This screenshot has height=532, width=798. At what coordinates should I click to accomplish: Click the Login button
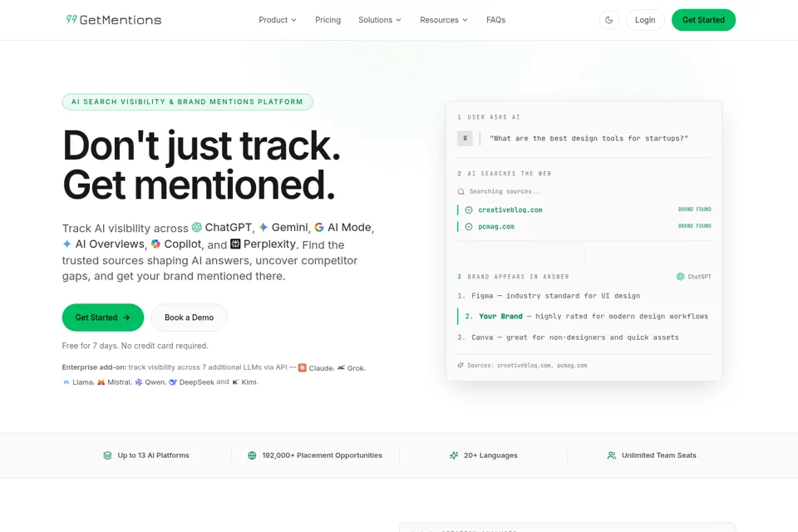pyautogui.click(x=645, y=20)
